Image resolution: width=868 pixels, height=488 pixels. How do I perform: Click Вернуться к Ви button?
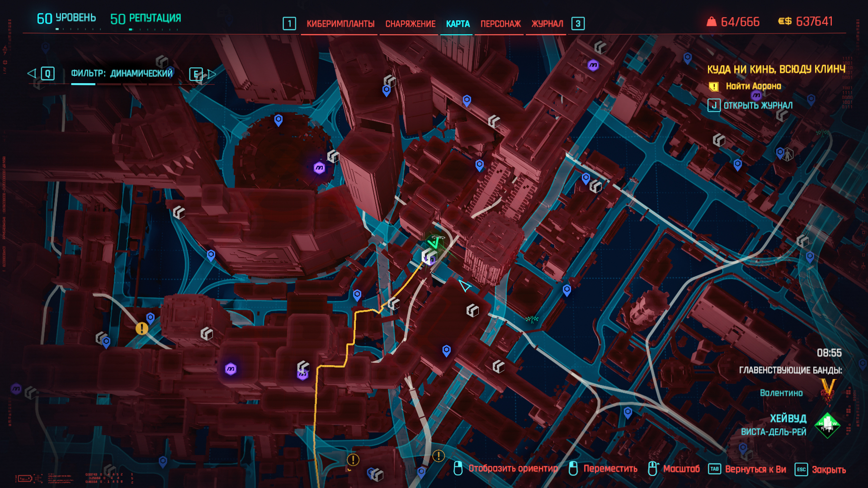click(x=747, y=469)
